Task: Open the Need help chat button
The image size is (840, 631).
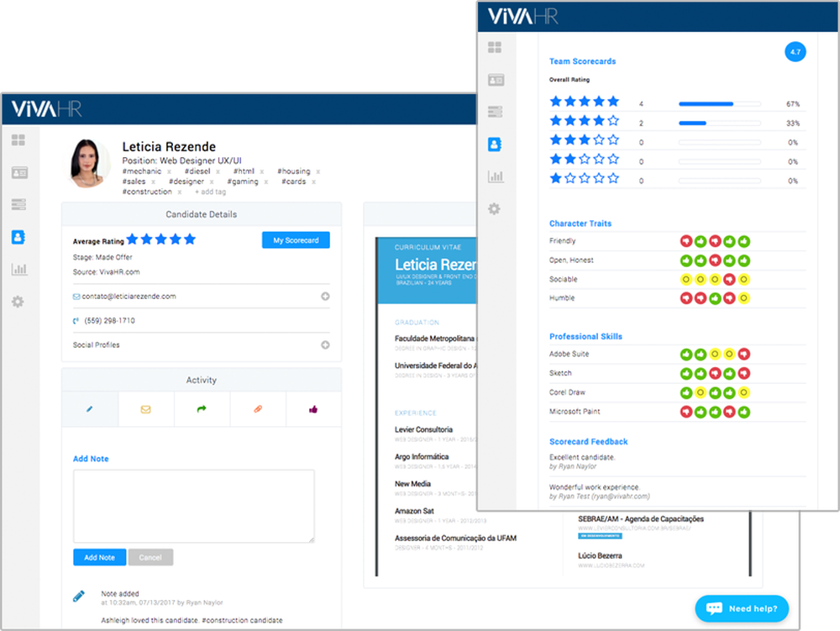Action: pos(742,609)
